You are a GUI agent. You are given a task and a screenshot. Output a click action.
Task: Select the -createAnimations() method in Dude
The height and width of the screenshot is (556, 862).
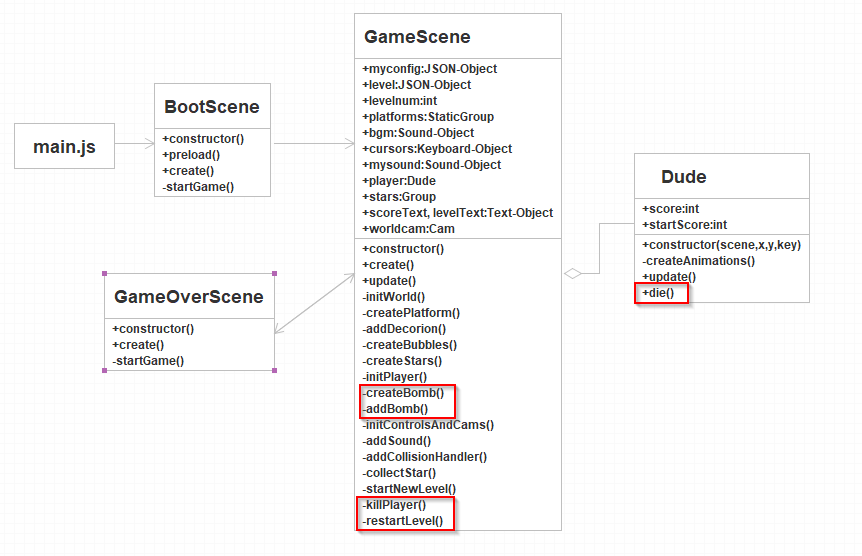click(698, 261)
